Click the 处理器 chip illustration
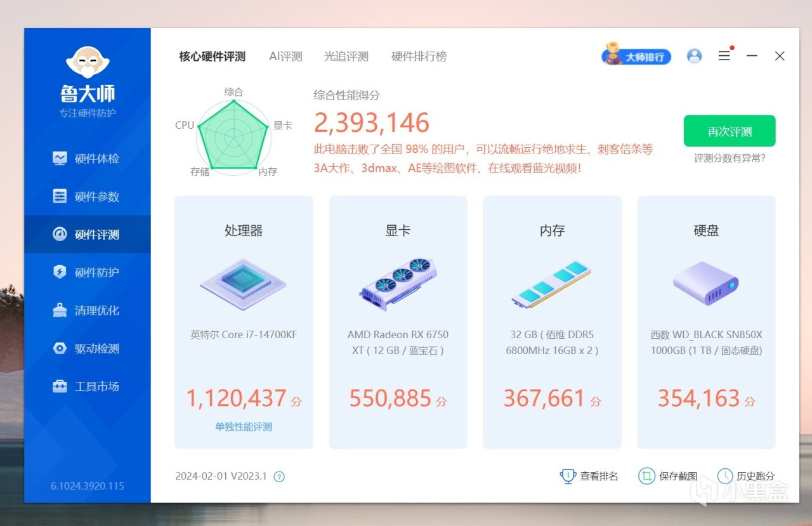Screen dimensions: 812x526 pyautogui.click(x=244, y=284)
